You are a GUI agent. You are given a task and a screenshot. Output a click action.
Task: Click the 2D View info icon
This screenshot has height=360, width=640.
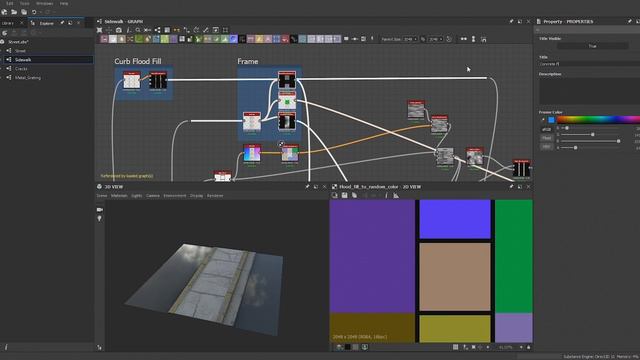(386, 196)
